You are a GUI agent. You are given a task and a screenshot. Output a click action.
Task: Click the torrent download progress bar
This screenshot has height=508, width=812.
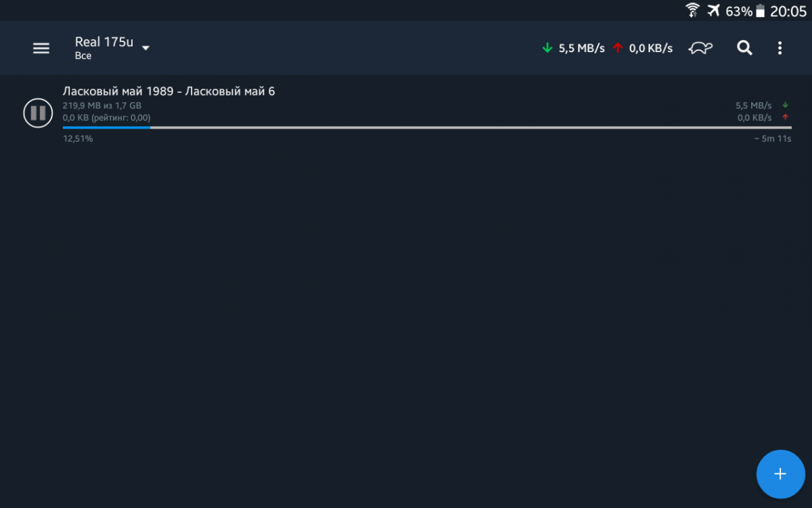click(427, 127)
